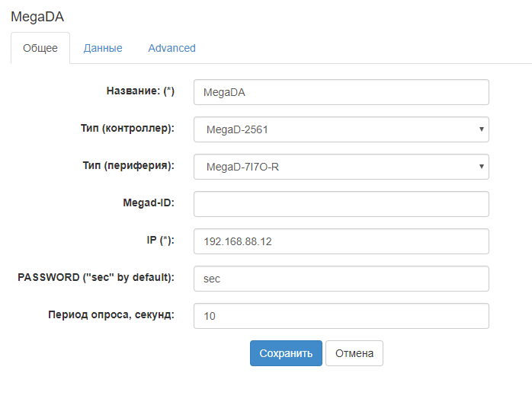Click the Название: (*) label
Image resolution: width=532 pixels, height=405 pixels.
[x=140, y=91]
